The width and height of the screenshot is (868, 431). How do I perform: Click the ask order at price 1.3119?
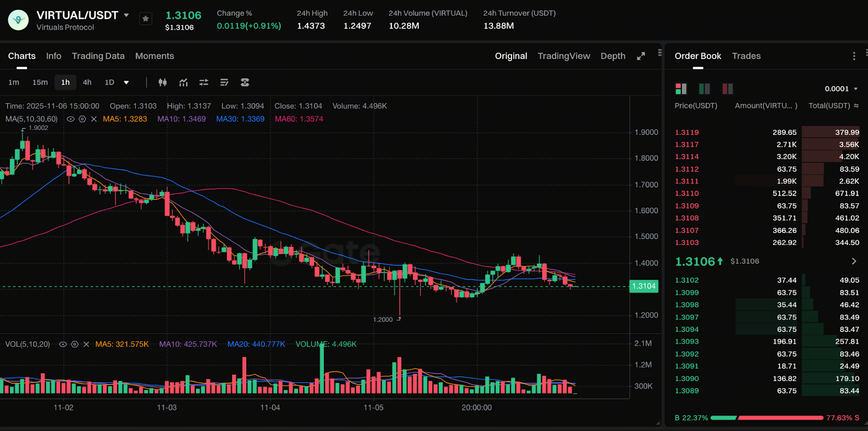click(x=767, y=132)
